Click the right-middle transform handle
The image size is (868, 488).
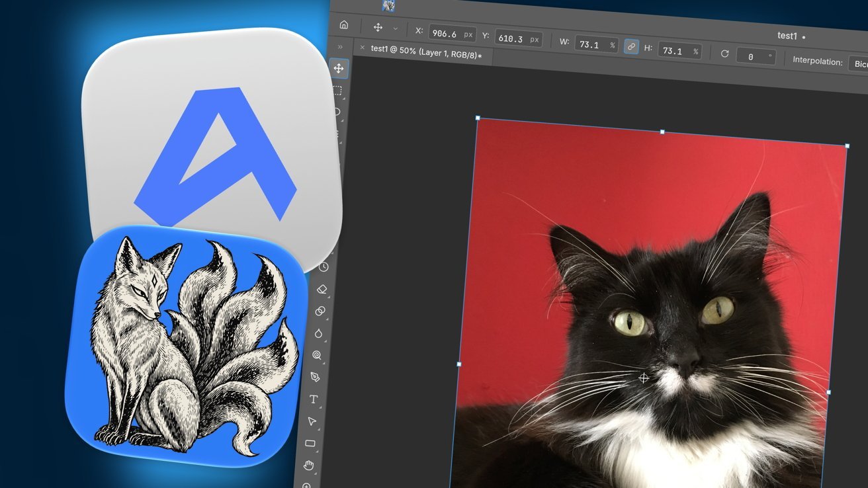click(828, 391)
